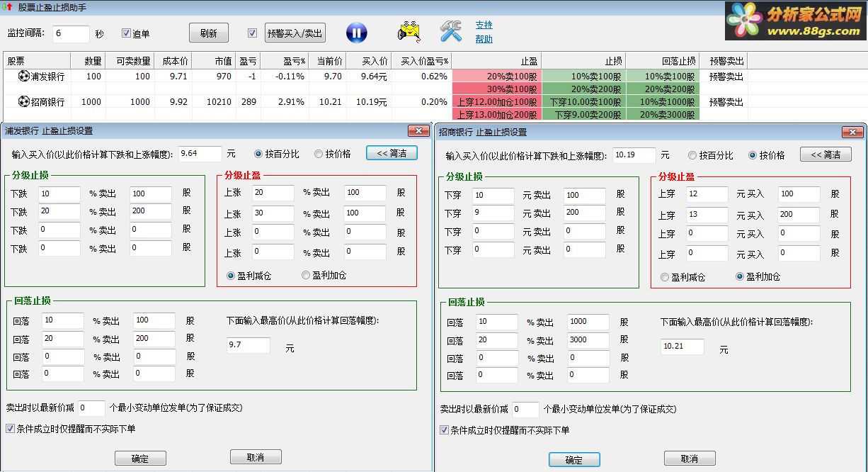Click 取消 in 招商银行 dialog
868x472 pixels.
690,459
